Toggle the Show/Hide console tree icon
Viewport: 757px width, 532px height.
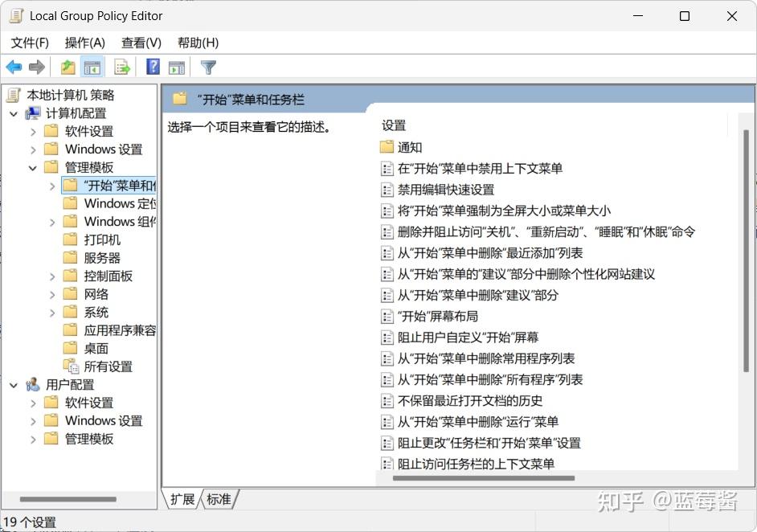click(93, 67)
